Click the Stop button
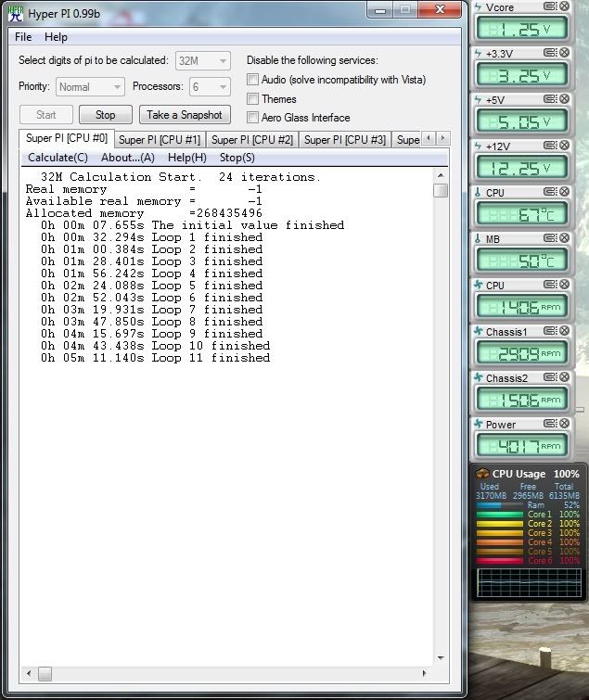 click(106, 115)
